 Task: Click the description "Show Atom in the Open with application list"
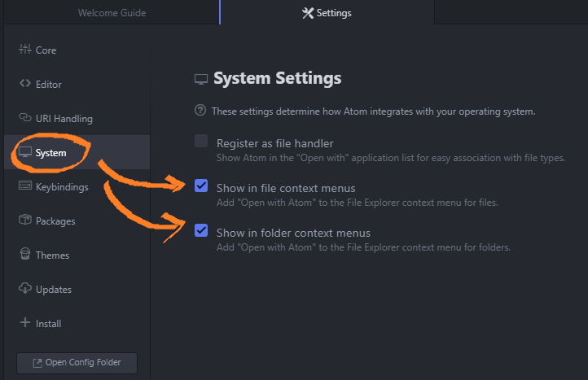point(391,158)
